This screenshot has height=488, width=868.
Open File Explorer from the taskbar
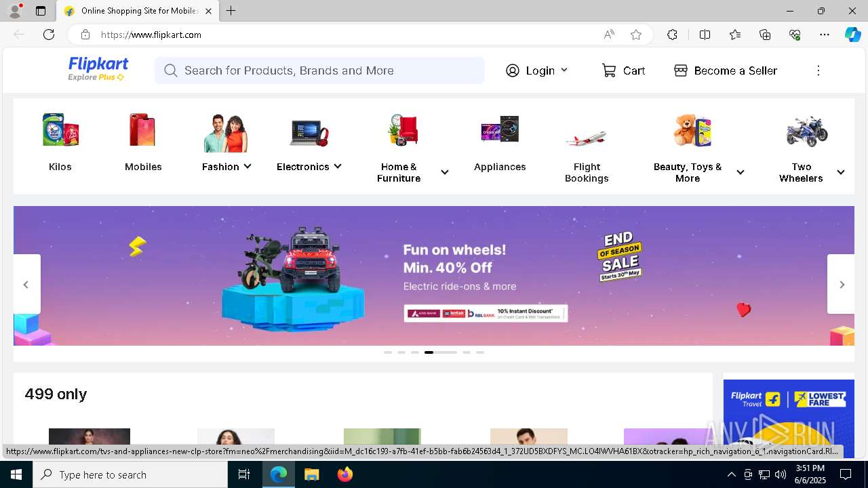311,474
